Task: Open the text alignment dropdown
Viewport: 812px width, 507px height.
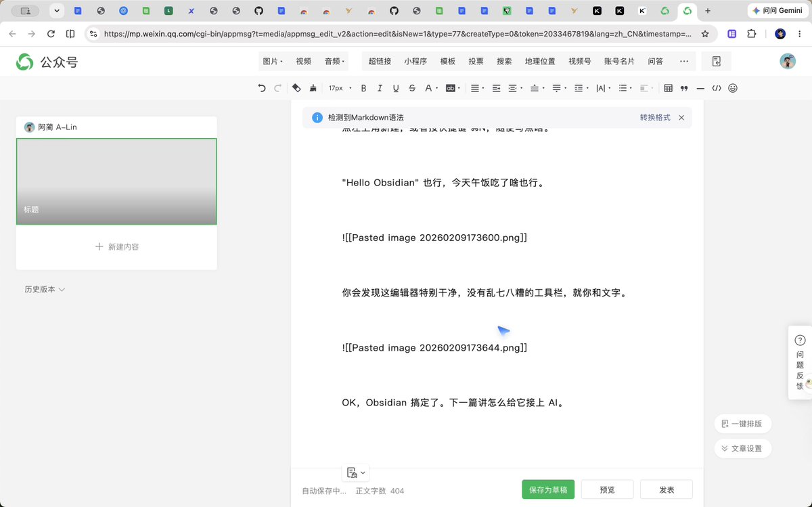Action: coord(477,88)
